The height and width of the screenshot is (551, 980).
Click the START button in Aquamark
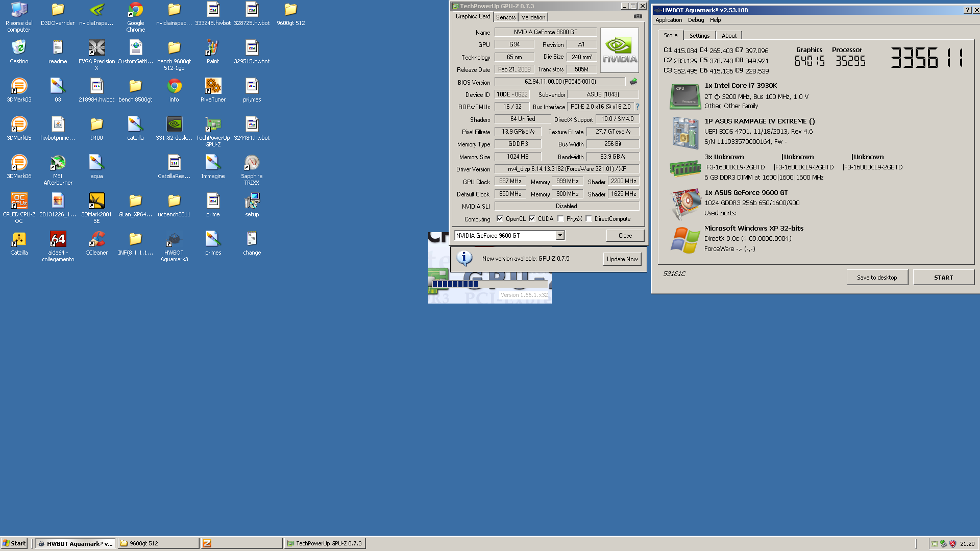[943, 277]
